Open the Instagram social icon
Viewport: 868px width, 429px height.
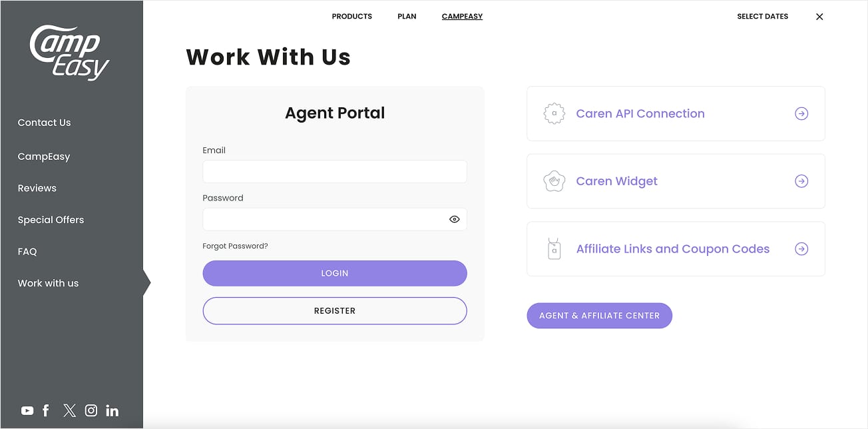coord(91,410)
